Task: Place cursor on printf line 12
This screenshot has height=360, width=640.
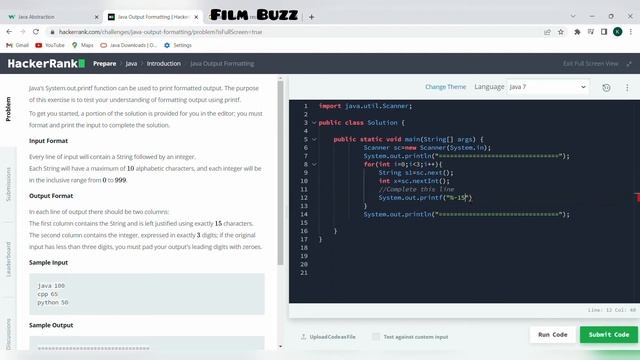Action: click(x=425, y=198)
